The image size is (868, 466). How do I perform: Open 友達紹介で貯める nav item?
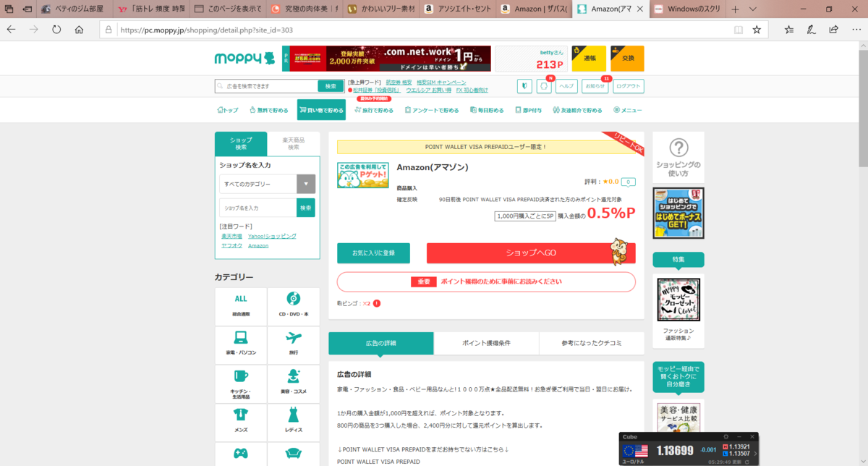tap(577, 110)
